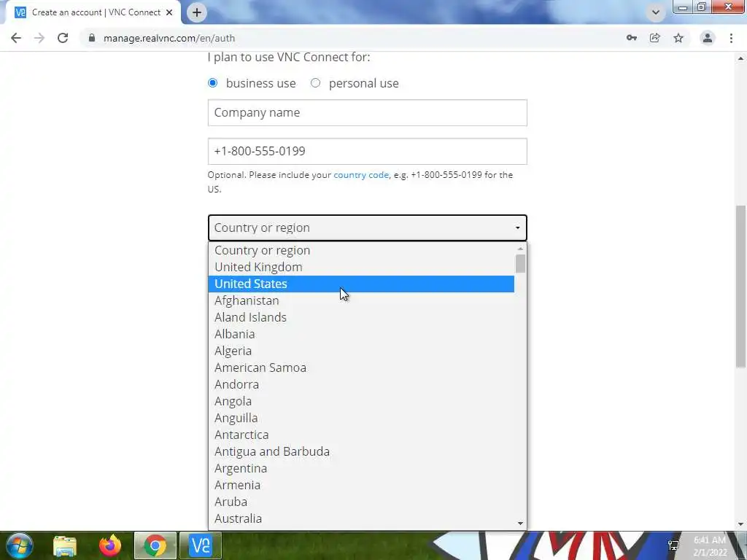Viewport: 747px width, 560px height.
Task: Click the page scrollbar down arrow
Action: [740, 524]
